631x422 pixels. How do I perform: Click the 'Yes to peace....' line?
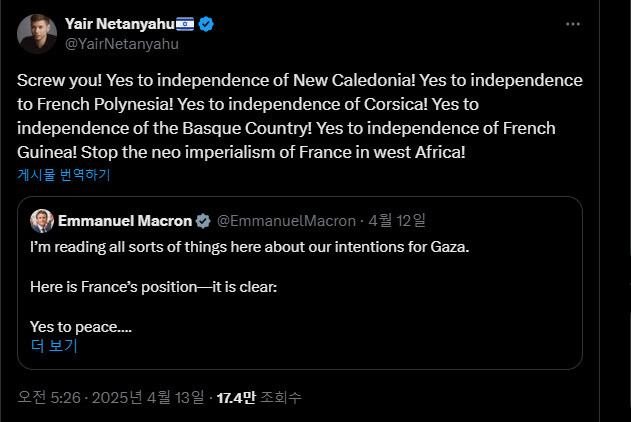(x=81, y=326)
